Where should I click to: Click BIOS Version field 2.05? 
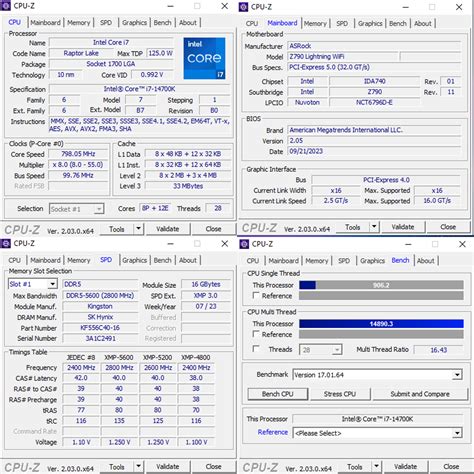[374, 141]
